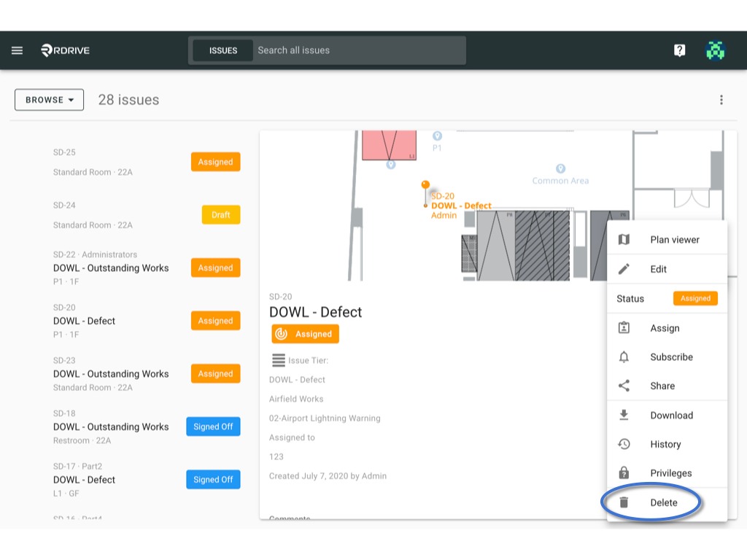
Task: Click the 28 issues count heading
Action: 128,99
